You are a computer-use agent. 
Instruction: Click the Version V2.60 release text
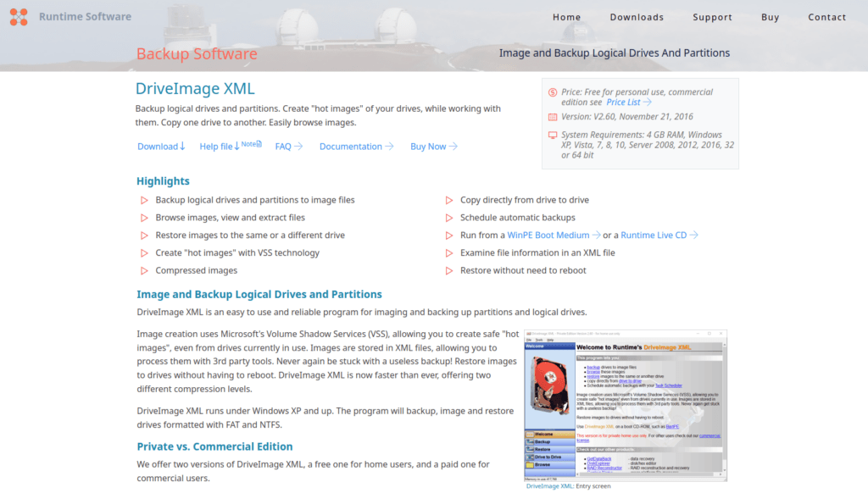pos(627,117)
